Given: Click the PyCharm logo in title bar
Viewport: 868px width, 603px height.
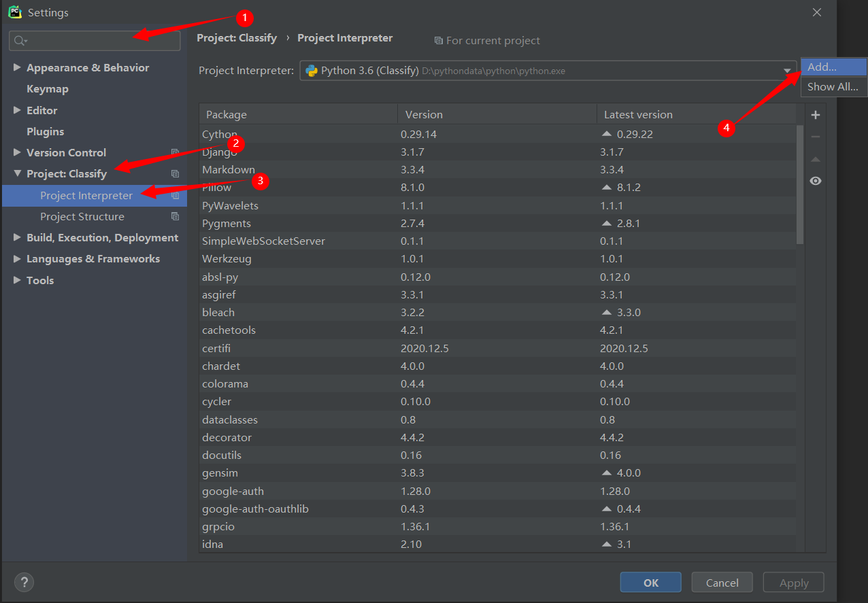Looking at the screenshot, I should pos(14,12).
